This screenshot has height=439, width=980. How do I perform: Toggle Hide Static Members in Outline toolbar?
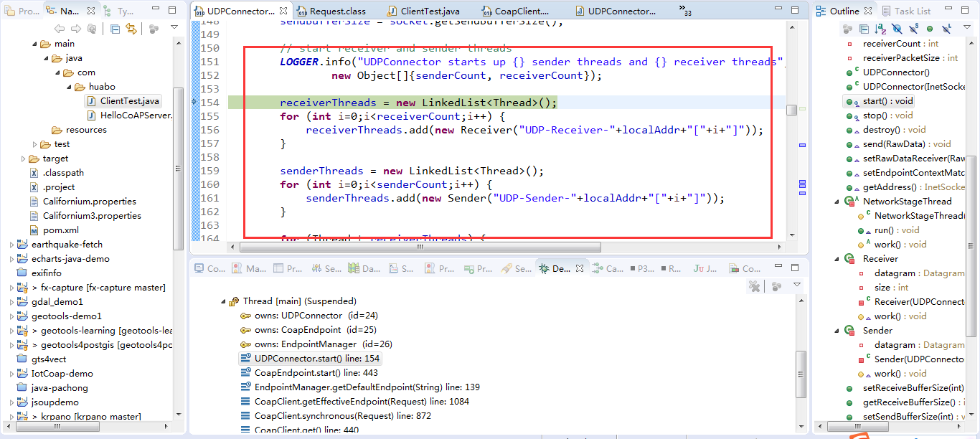pos(913,29)
